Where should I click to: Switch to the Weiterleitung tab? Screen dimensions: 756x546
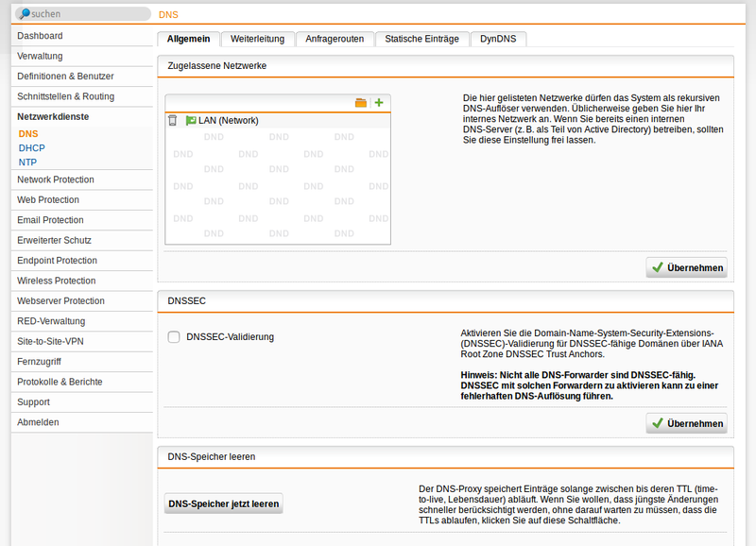point(258,39)
